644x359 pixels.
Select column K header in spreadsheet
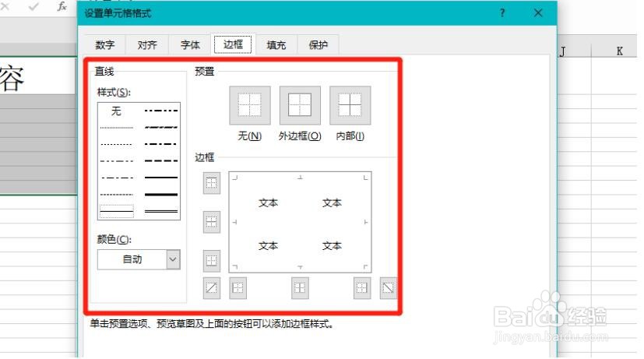point(619,51)
